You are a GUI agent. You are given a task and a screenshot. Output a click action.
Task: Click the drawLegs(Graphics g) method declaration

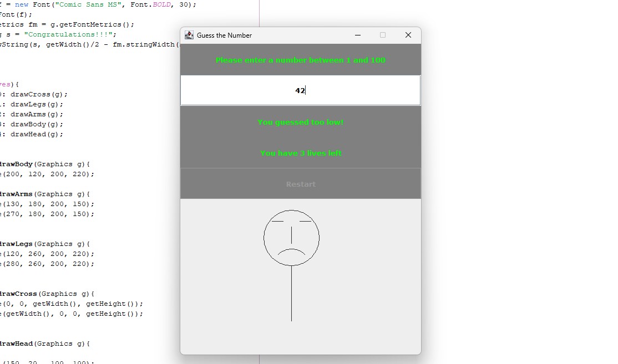[44, 244]
